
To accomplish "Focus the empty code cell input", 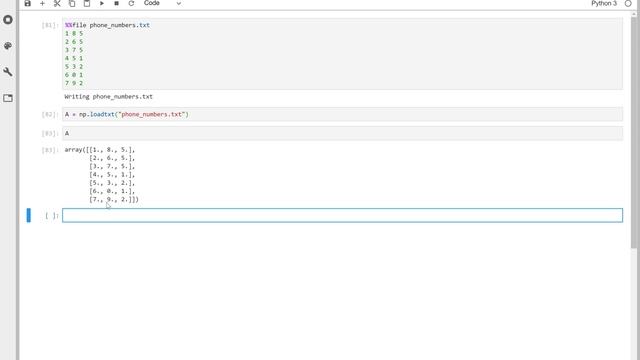I will point(342,216).
